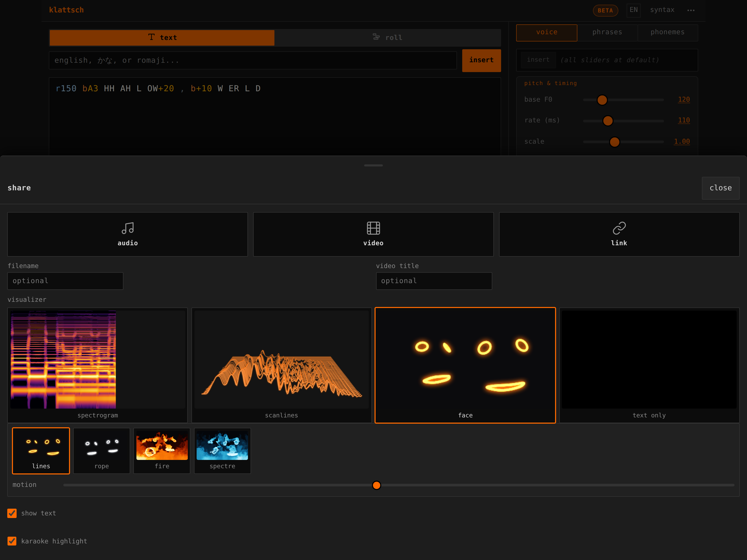The width and height of the screenshot is (747, 560).
Task: Click the video title input field
Action: click(434, 281)
